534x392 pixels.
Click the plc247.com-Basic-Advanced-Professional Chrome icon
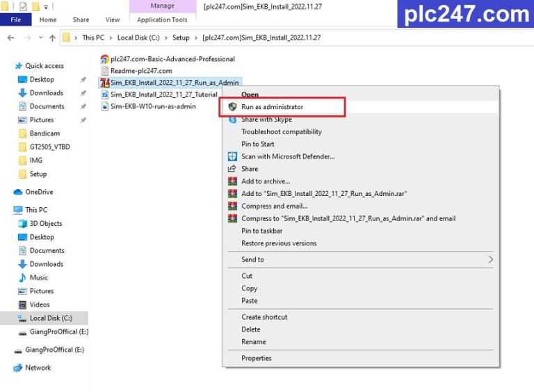tap(104, 59)
